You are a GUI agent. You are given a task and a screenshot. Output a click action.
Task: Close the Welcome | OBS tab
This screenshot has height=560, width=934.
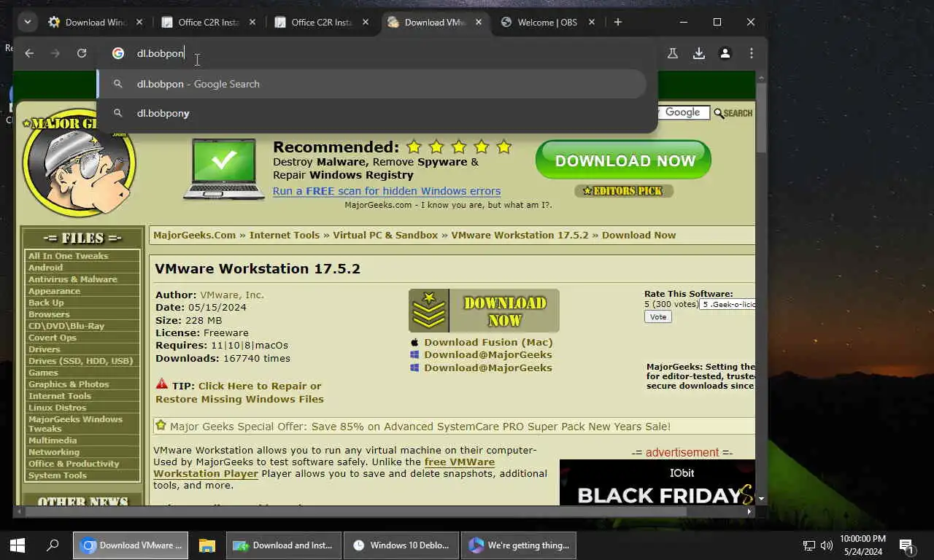[x=592, y=22]
